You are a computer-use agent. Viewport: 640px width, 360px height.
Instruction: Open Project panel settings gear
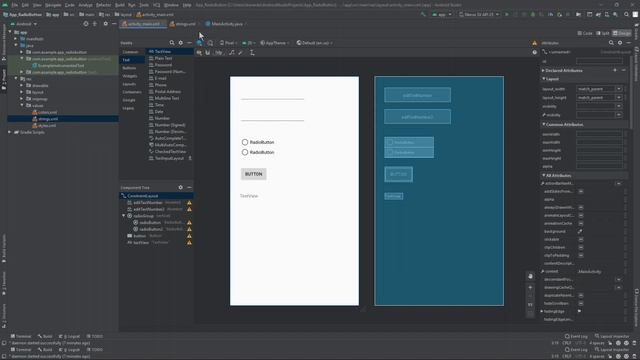(x=105, y=24)
